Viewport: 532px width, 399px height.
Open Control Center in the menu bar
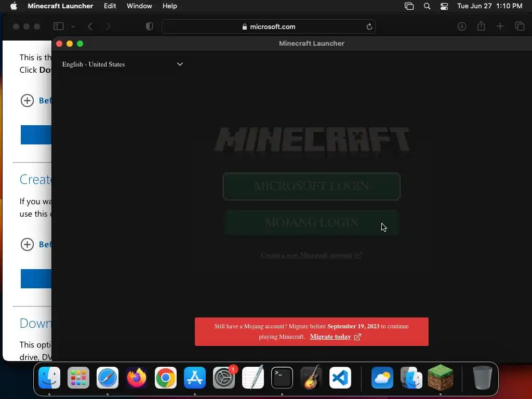pyautogui.click(x=444, y=6)
